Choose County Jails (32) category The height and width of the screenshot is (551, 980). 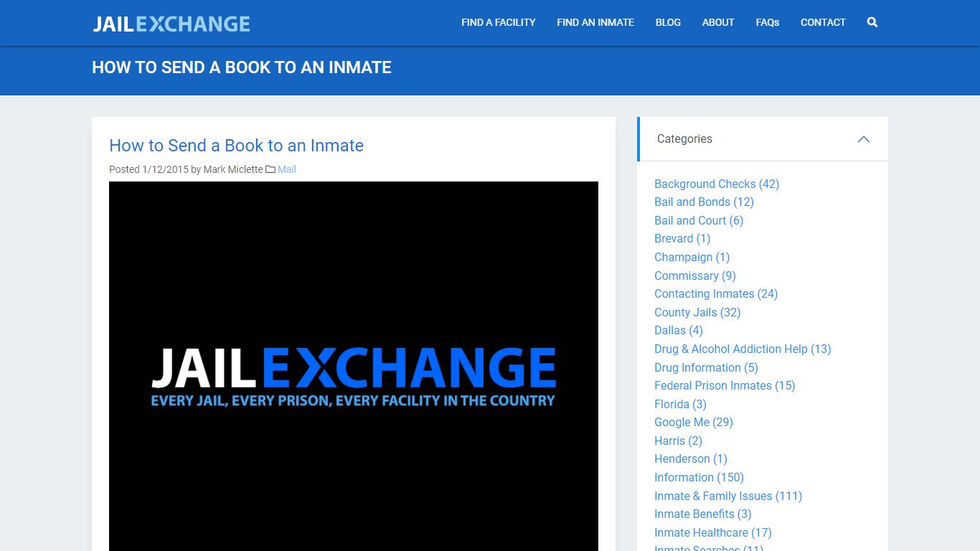[697, 312]
